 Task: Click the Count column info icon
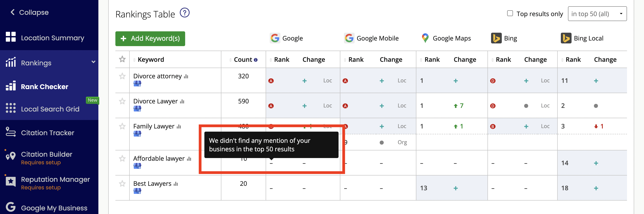pos(256,60)
